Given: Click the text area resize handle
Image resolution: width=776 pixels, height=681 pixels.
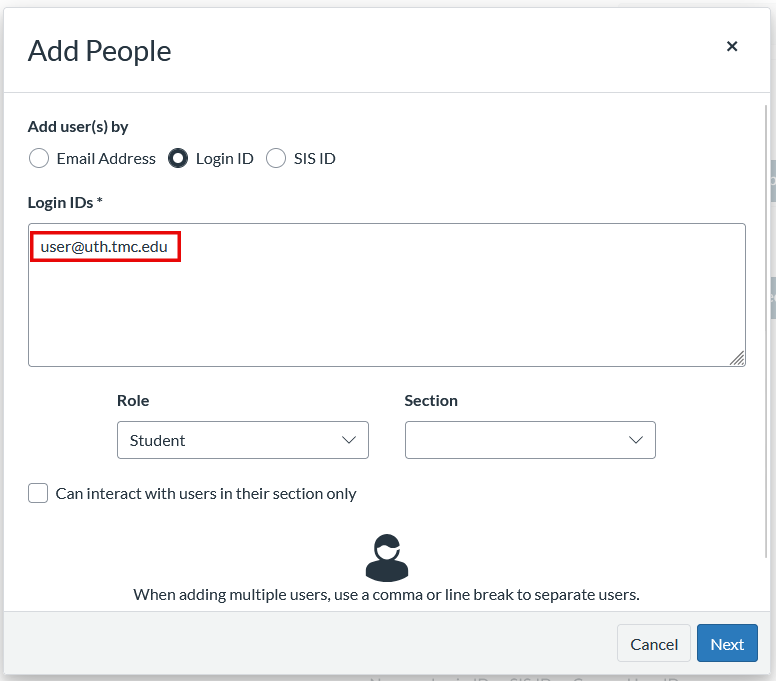Looking at the screenshot, I should (x=737, y=358).
